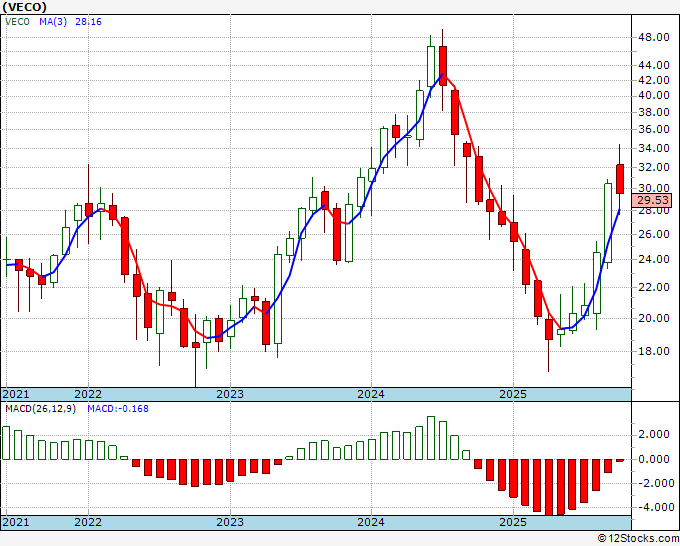Click the 36.00 price axis label
Screen dimensions: 680x546
coord(655,130)
